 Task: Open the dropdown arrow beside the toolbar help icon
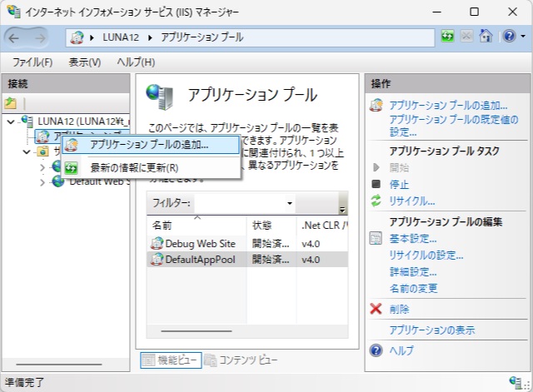[524, 36]
